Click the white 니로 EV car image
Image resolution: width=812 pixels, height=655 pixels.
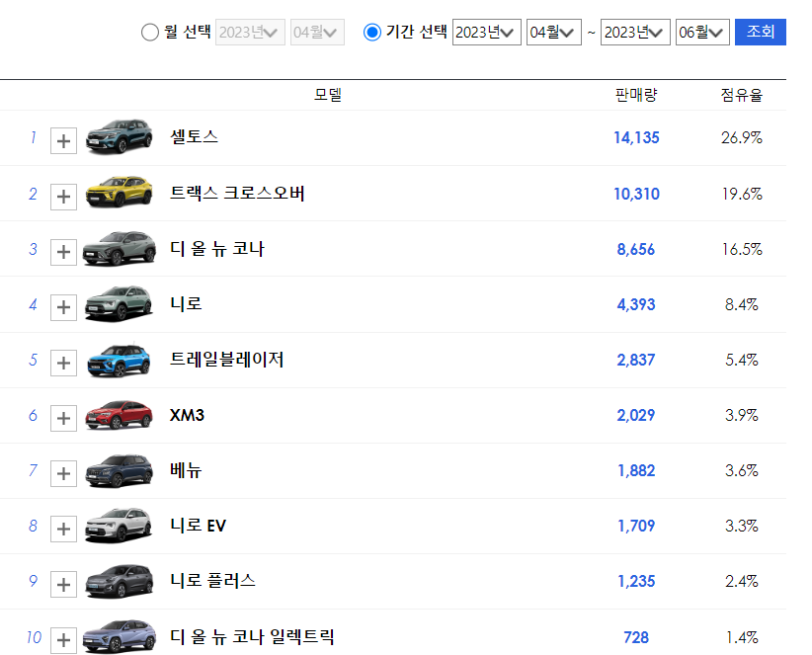(120, 526)
